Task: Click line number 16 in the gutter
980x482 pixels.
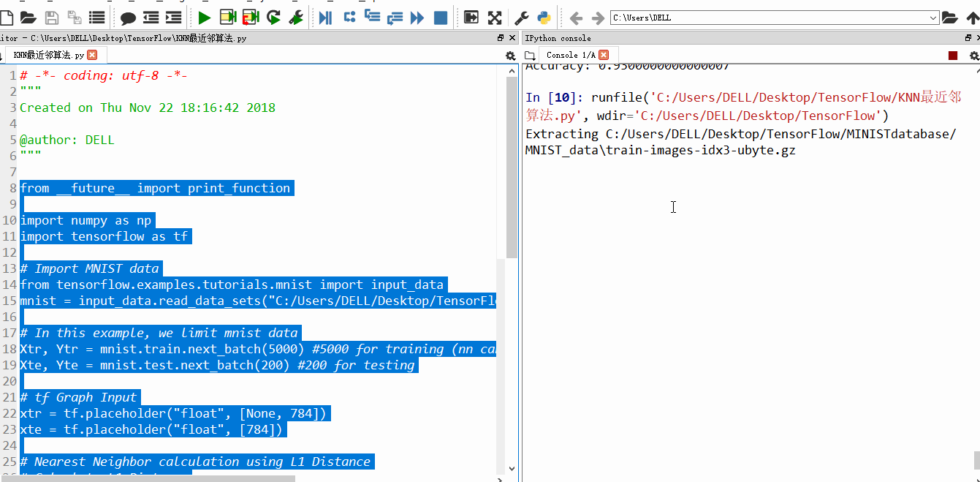Action: click(x=9, y=317)
